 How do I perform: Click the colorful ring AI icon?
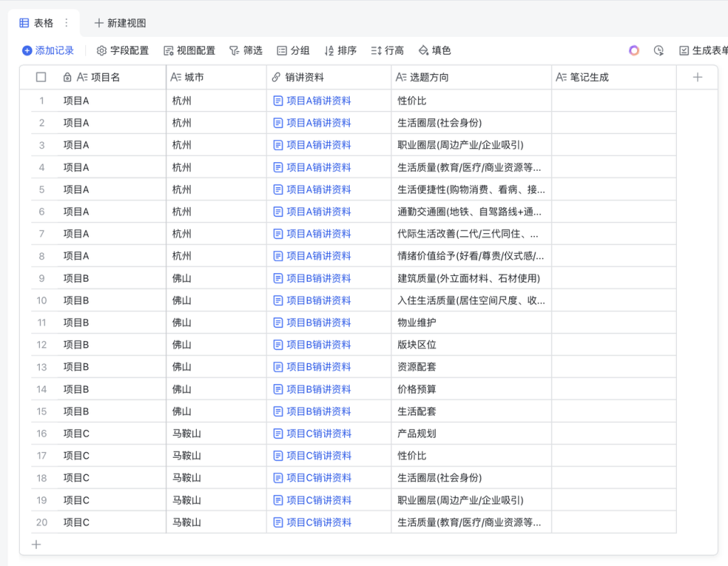(633, 50)
